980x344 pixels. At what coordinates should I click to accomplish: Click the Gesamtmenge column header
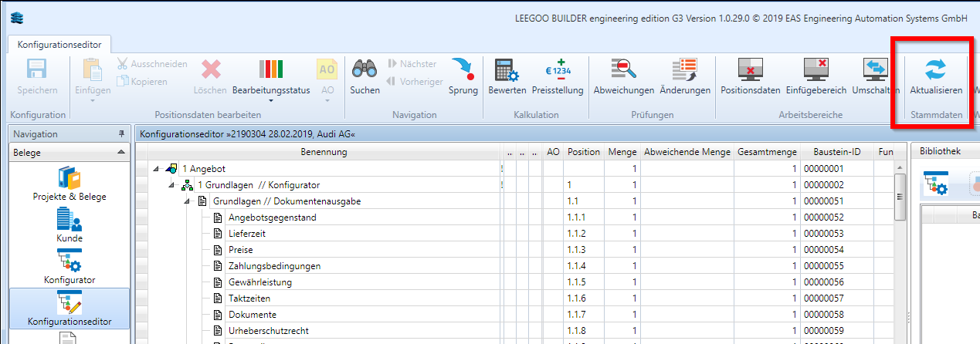(x=767, y=152)
